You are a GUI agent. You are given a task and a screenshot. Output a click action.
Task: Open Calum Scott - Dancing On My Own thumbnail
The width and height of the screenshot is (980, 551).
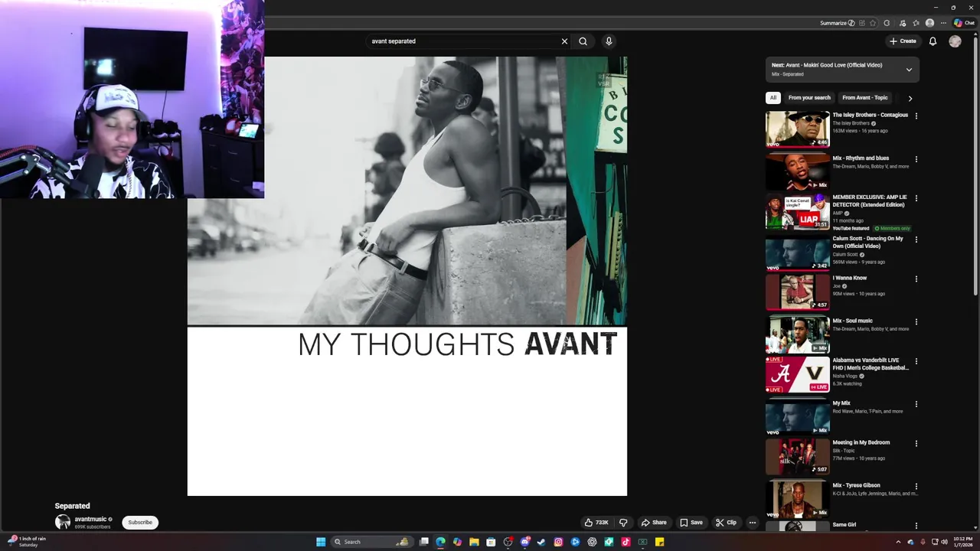point(797,253)
